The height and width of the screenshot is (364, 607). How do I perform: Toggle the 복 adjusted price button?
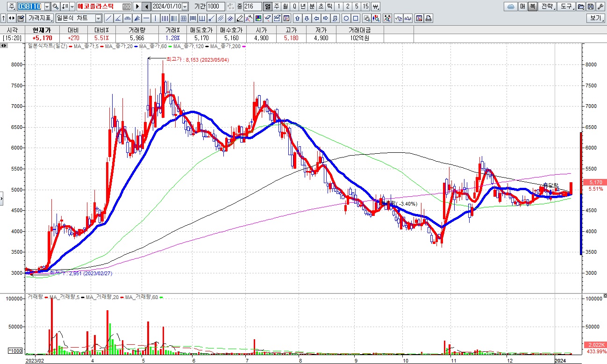click(533, 7)
